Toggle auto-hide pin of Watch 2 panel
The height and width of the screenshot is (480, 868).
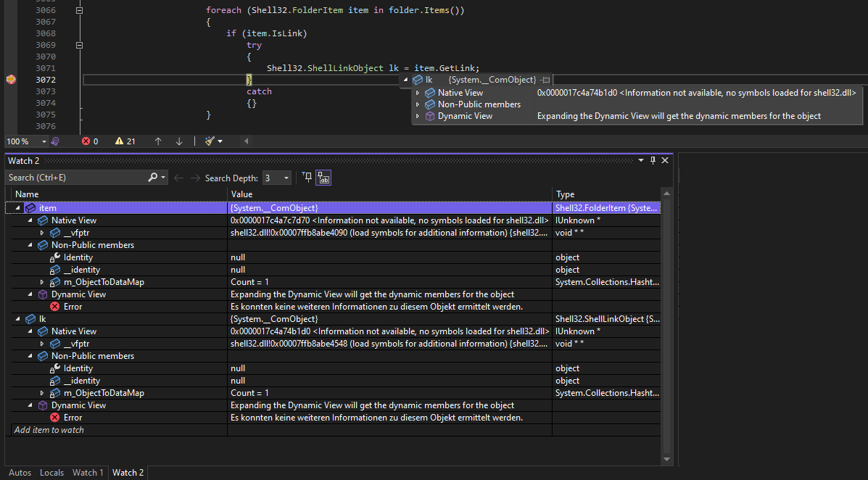(653, 160)
